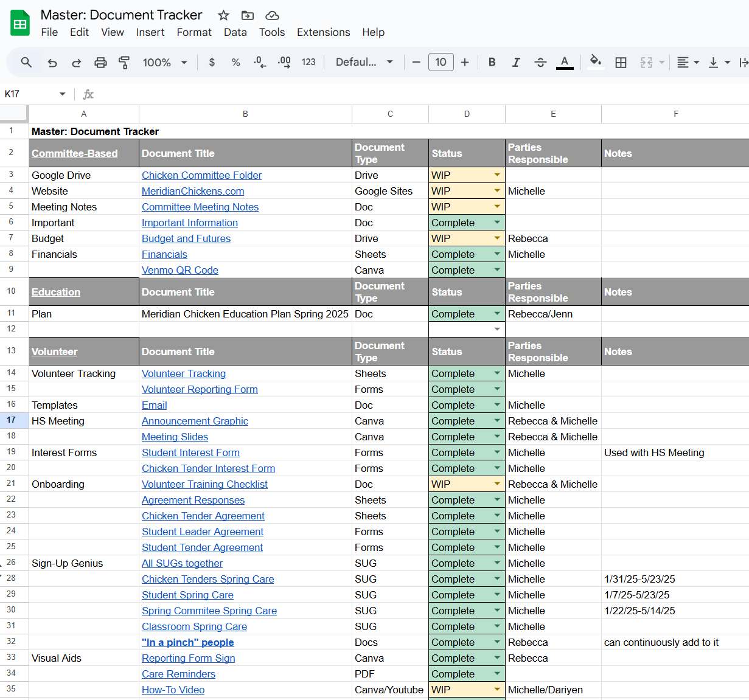Open the Extensions menu
This screenshot has height=700, width=749.
click(x=323, y=32)
